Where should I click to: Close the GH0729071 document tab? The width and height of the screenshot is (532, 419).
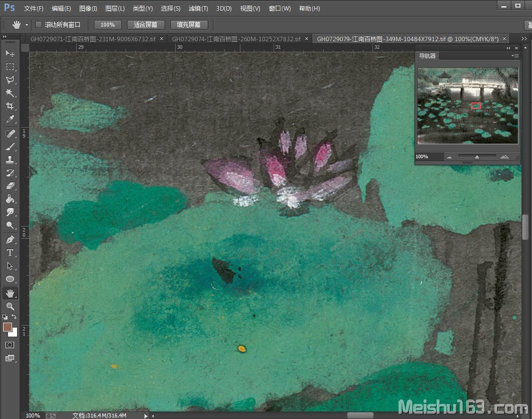162,38
